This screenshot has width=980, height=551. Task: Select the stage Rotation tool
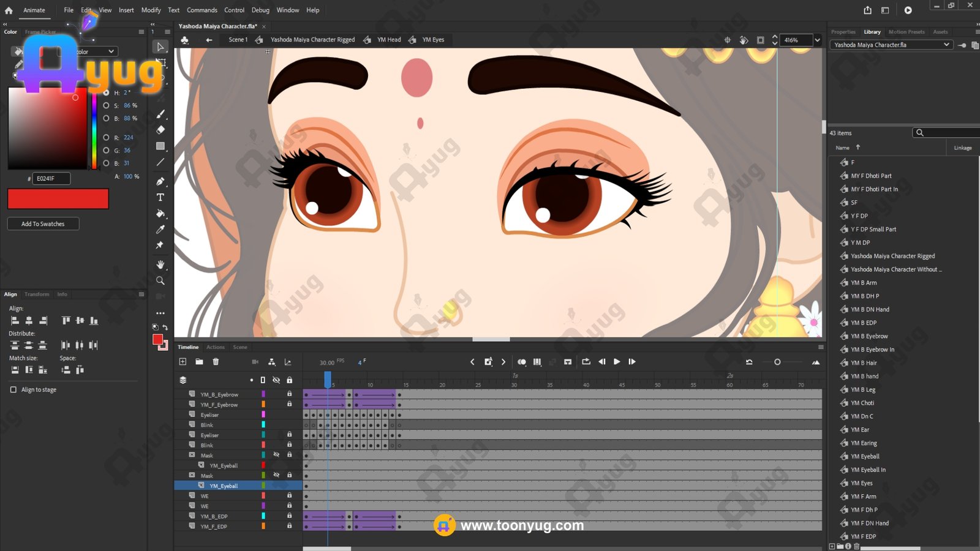(x=744, y=40)
